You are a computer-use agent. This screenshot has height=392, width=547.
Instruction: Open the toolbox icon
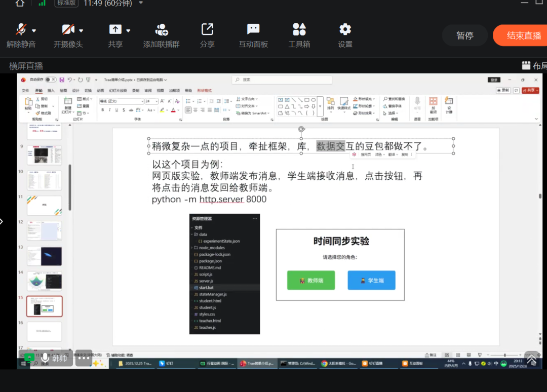[x=299, y=29]
